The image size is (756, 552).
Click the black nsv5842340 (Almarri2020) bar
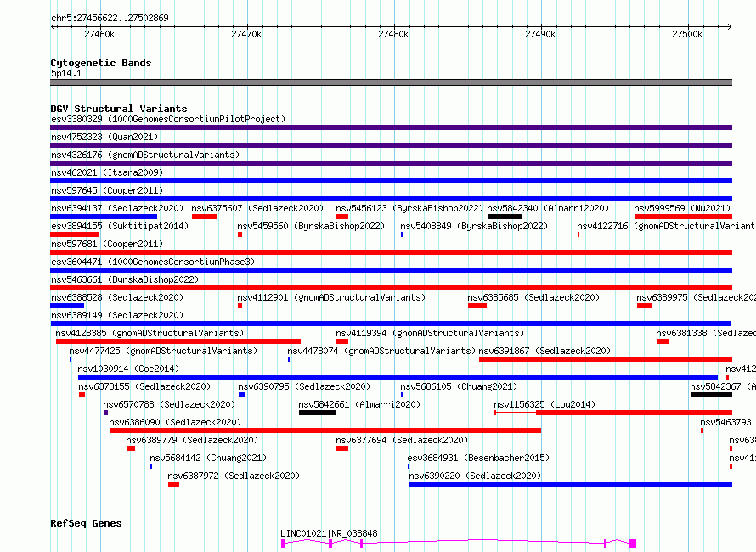505,217
